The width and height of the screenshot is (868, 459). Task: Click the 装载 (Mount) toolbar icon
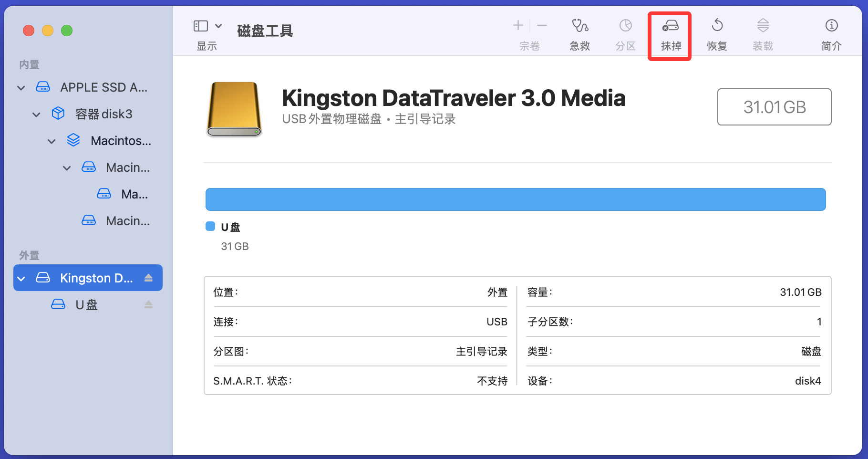coord(762,33)
